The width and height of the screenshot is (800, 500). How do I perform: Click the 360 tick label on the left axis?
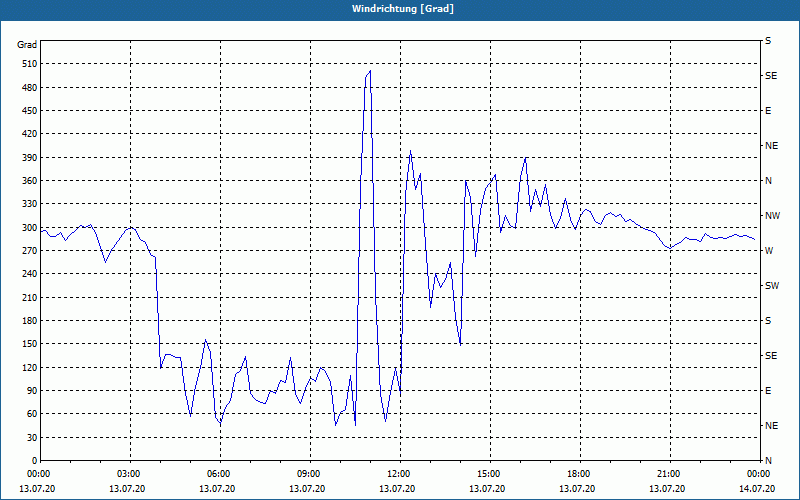point(27,181)
